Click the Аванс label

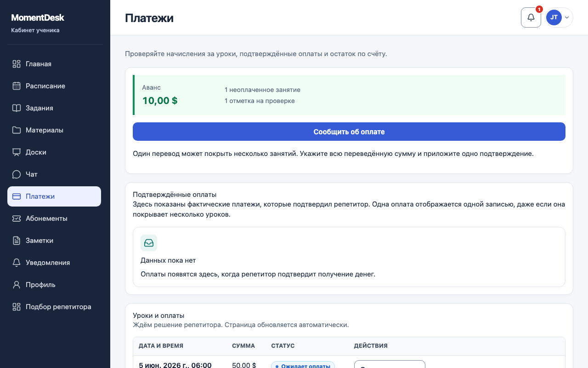[x=152, y=87]
